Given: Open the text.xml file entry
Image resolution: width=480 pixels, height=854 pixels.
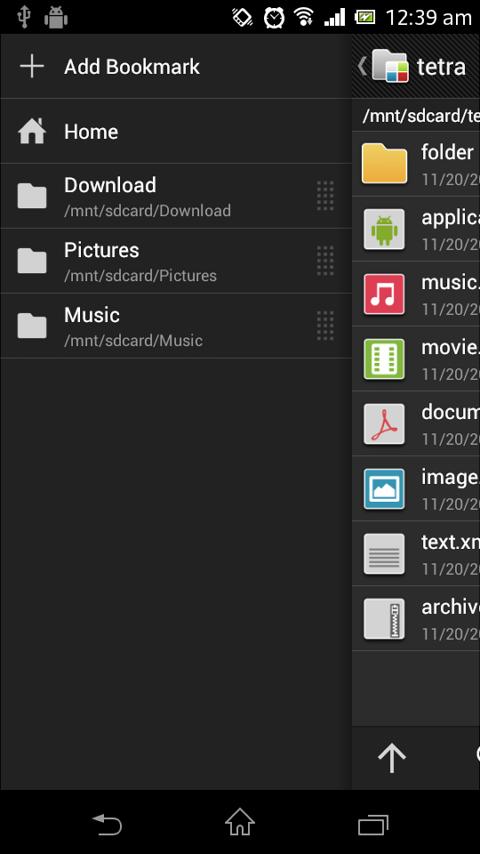Looking at the screenshot, I should [416, 553].
